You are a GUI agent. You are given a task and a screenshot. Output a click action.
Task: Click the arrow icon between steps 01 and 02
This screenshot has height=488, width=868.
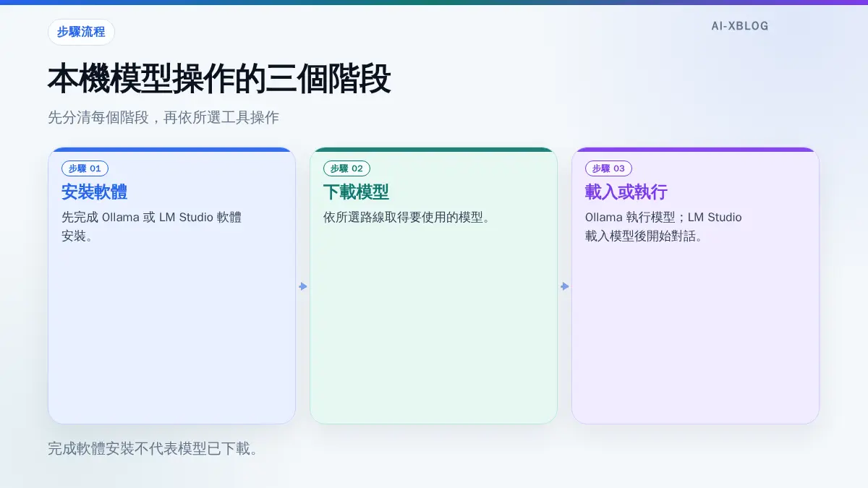click(x=303, y=286)
